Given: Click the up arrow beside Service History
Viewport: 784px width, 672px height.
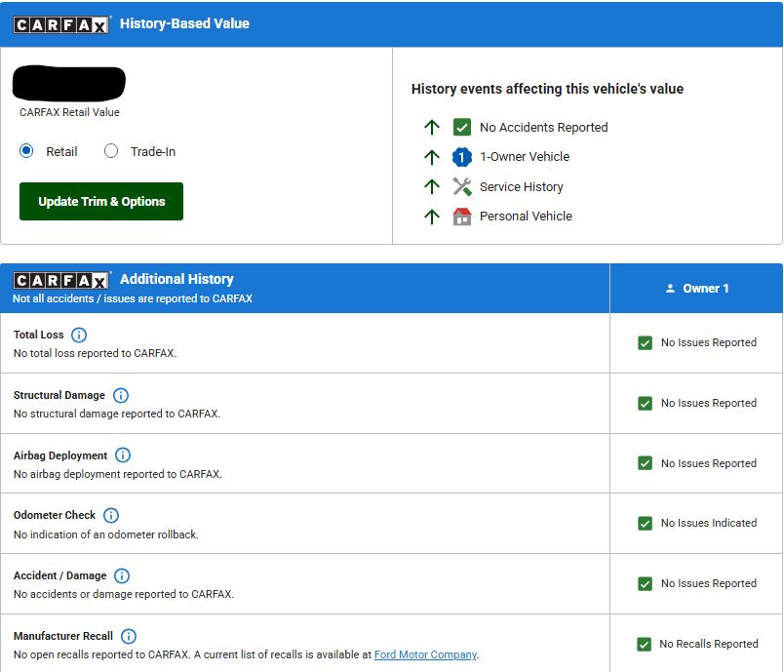Looking at the screenshot, I should coord(432,186).
